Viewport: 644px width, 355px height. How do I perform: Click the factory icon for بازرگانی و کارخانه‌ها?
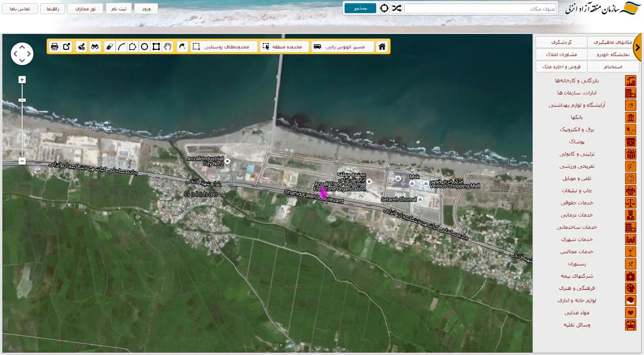point(630,81)
